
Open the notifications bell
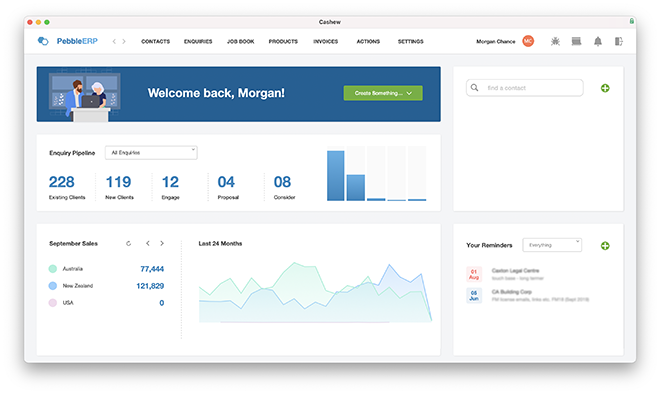pyautogui.click(x=598, y=41)
